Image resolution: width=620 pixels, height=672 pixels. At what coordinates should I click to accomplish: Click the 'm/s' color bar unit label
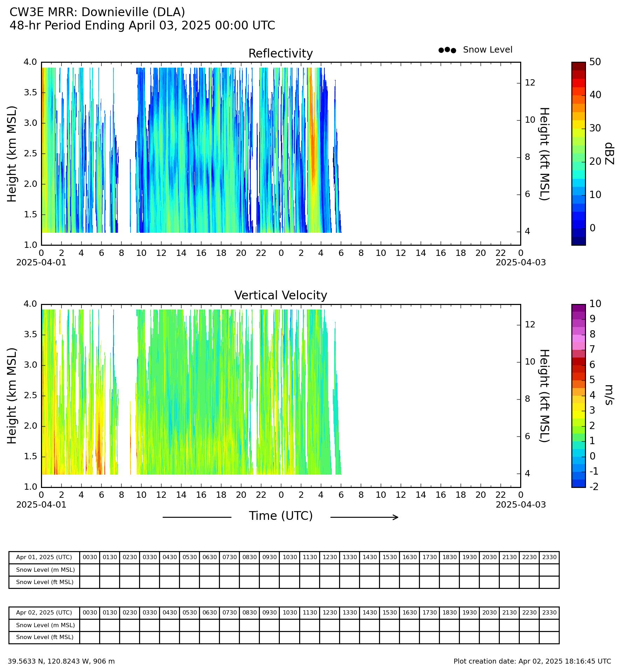pyautogui.click(x=609, y=395)
